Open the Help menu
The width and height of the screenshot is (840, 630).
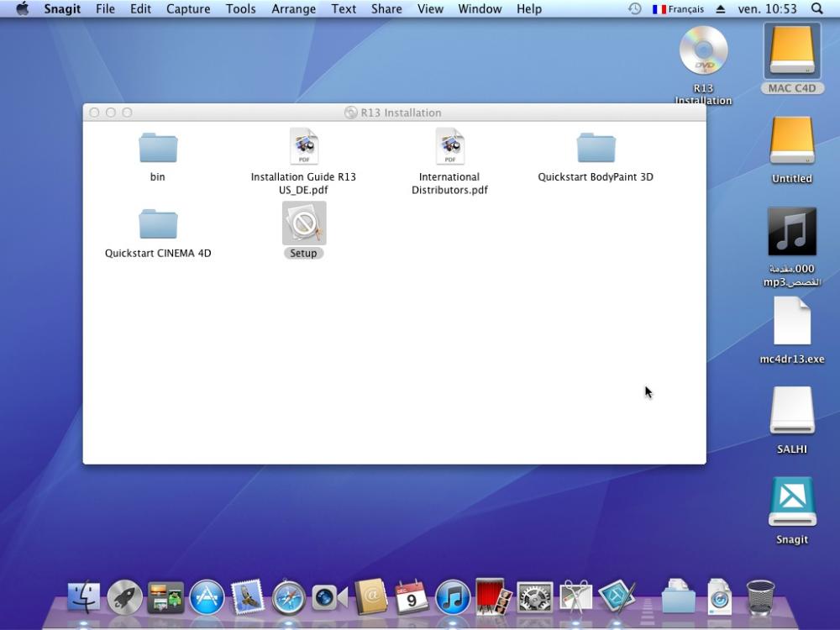point(528,8)
